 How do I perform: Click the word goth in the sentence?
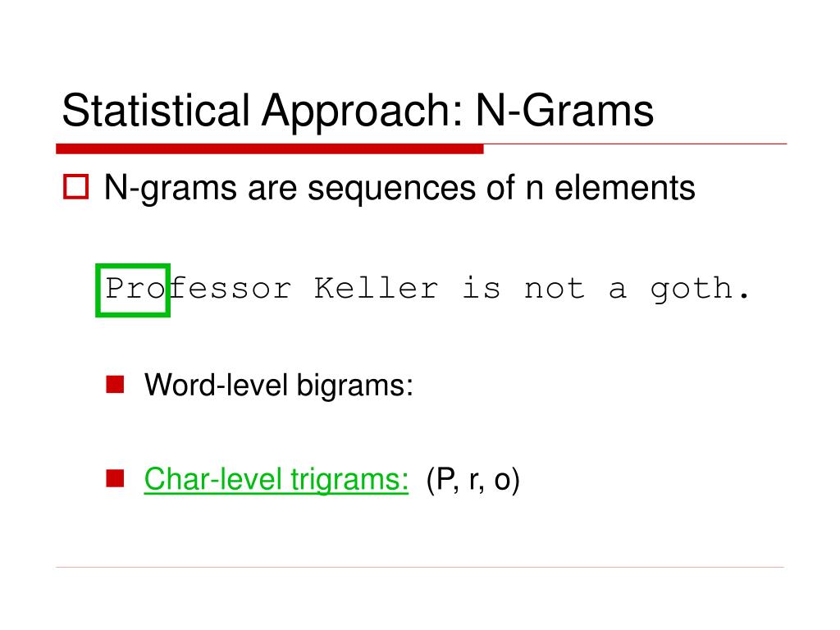(x=691, y=291)
